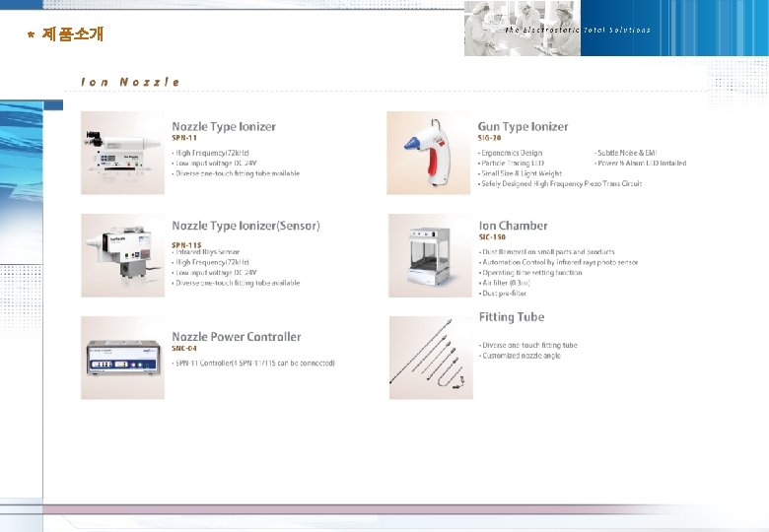Click the SIG-20 model number
This screenshot has width=769, height=532.
(x=489, y=138)
